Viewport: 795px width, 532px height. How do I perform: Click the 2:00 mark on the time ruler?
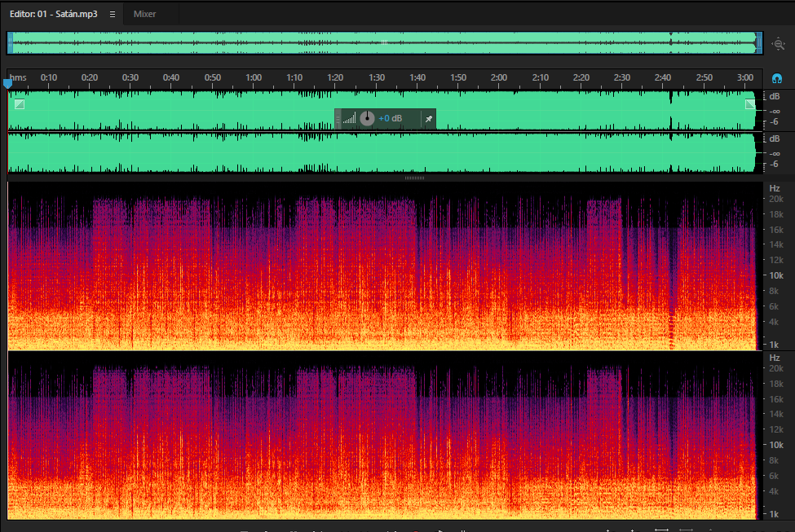[499, 77]
